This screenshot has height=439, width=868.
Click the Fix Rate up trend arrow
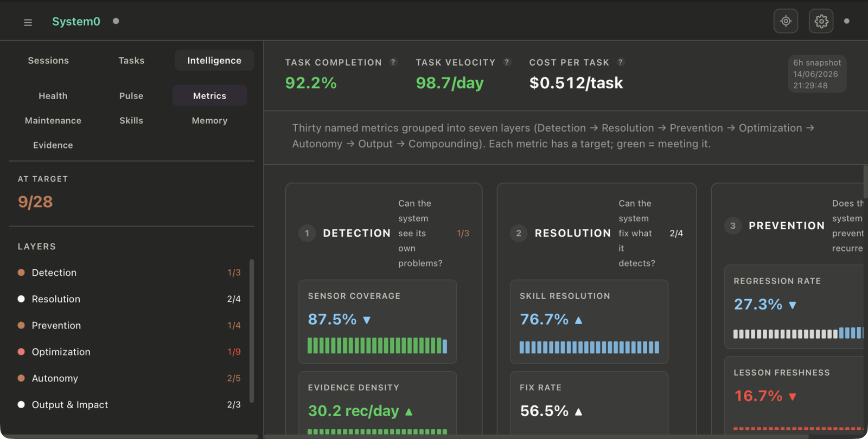578,412
